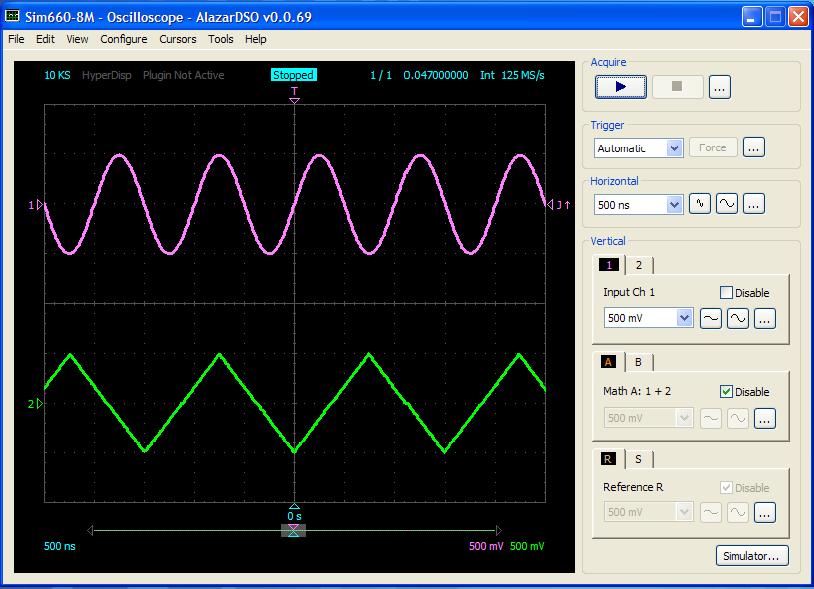Open the Simulator dialog button

pos(752,556)
